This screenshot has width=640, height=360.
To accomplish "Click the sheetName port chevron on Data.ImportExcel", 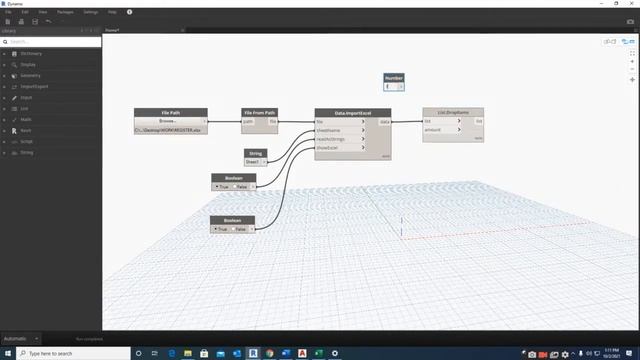I will 363,130.
